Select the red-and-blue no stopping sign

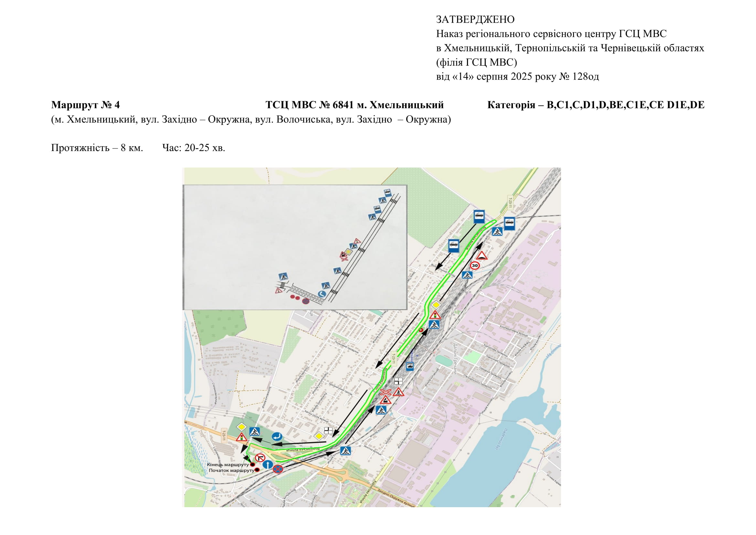[x=278, y=469]
